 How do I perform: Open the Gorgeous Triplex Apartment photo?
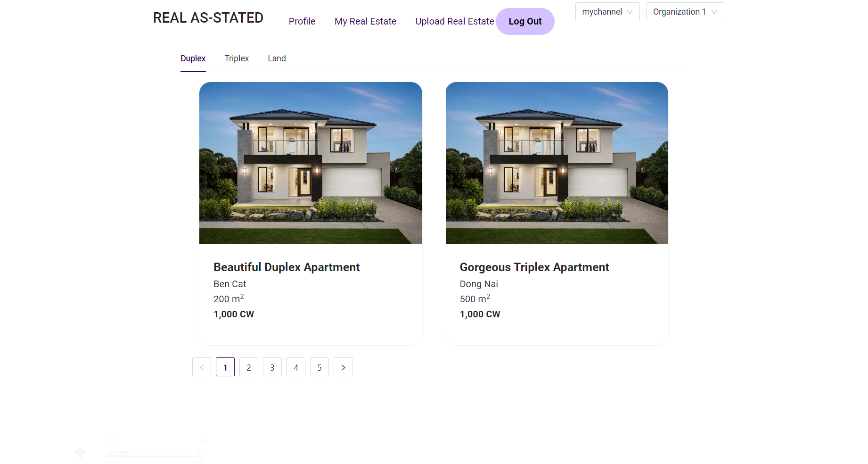tap(557, 163)
